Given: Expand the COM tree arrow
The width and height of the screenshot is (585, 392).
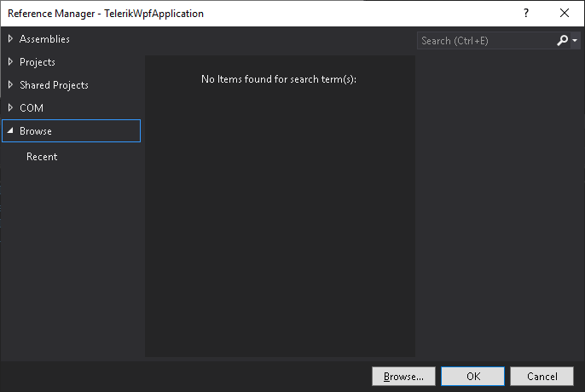Looking at the screenshot, I should (x=10, y=107).
